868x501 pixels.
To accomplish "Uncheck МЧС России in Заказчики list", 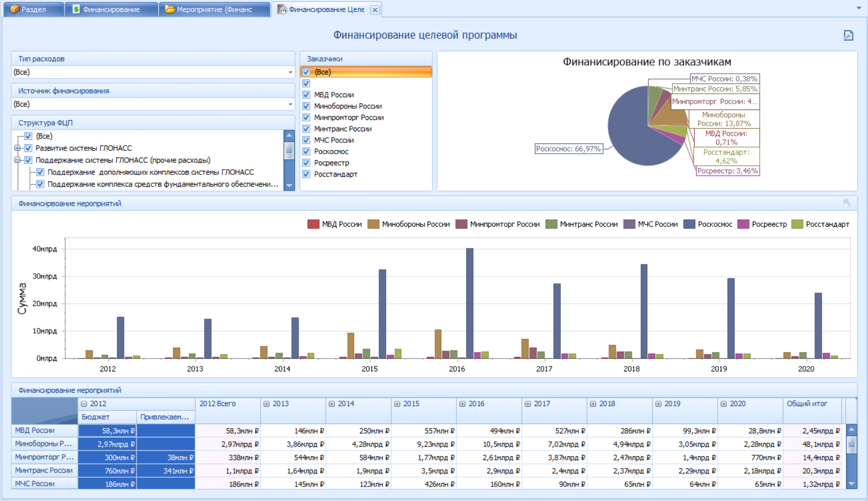I will (306, 140).
